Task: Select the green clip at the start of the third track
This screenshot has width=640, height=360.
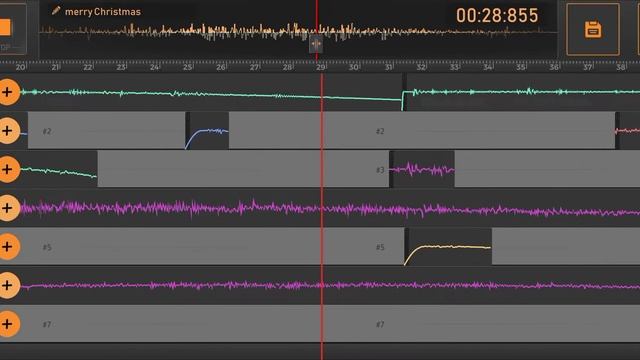Action: pyautogui.click(x=59, y=169)
